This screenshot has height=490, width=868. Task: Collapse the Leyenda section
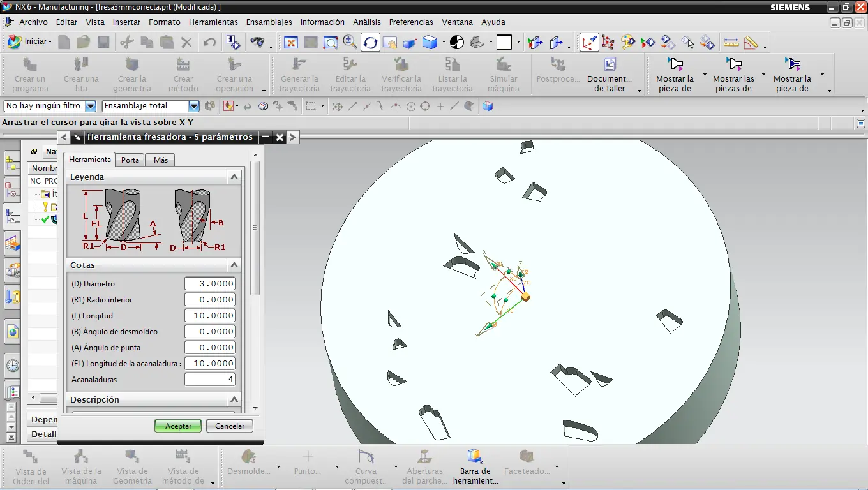pos(234,177)
